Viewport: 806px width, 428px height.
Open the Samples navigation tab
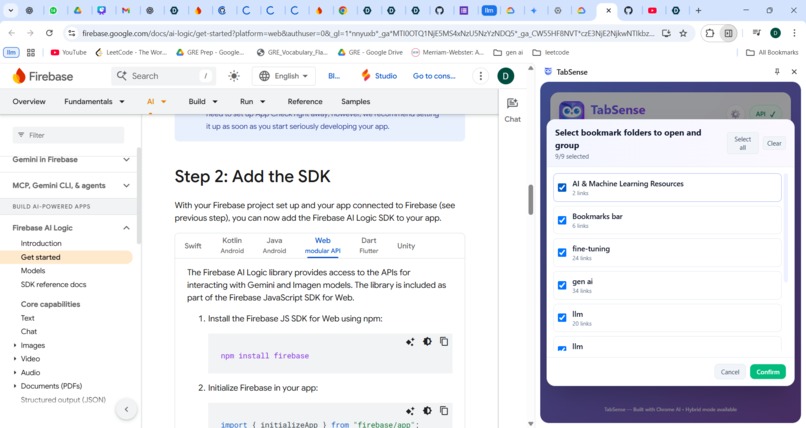coord(356,102)
